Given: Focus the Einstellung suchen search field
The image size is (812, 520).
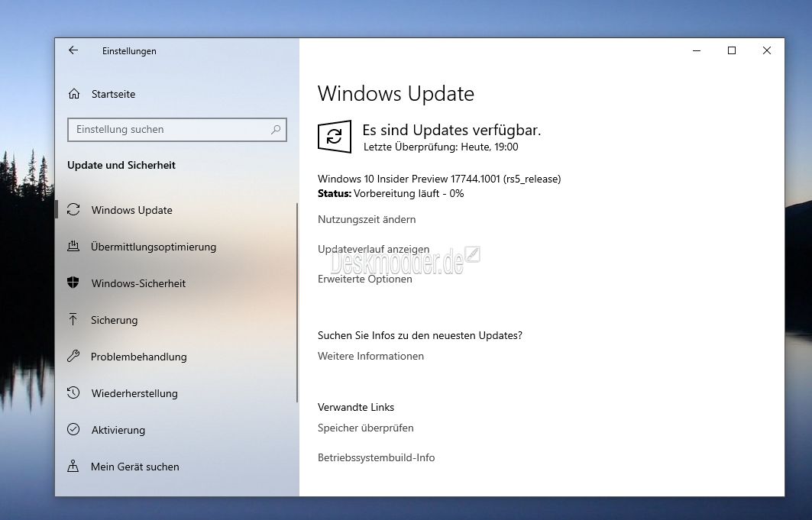Looking at the screenshot, I should [177, 129].
